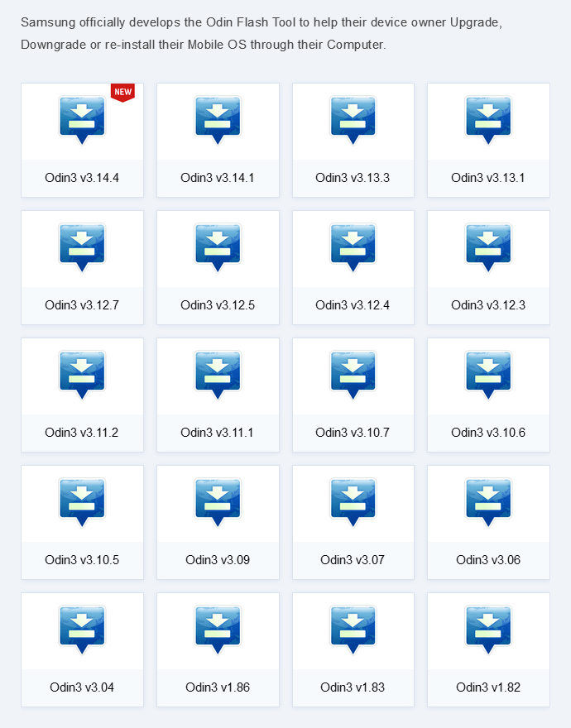Screen dimensions: 571x728
Task: Open the Odin3 v3.12.7 link text
Action: tap(82, 305)
